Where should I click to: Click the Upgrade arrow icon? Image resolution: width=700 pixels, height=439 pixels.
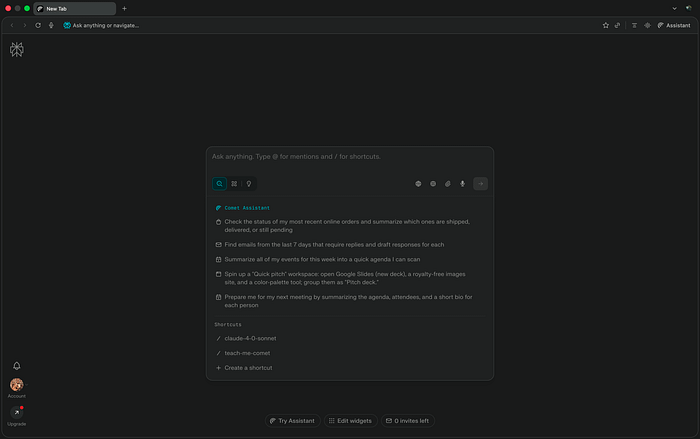click(x=16, y=412)
